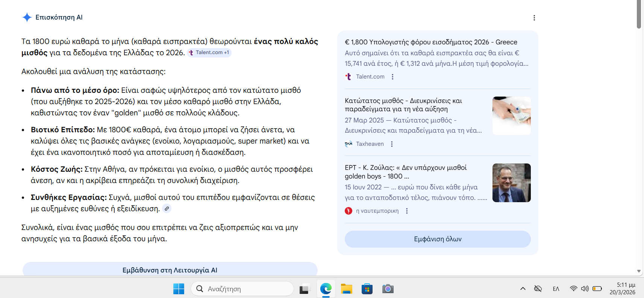The height and width of the screenshot is (298, 644).
Task: Click the Talent.com +1 source chip
Action: click(209, 53)
